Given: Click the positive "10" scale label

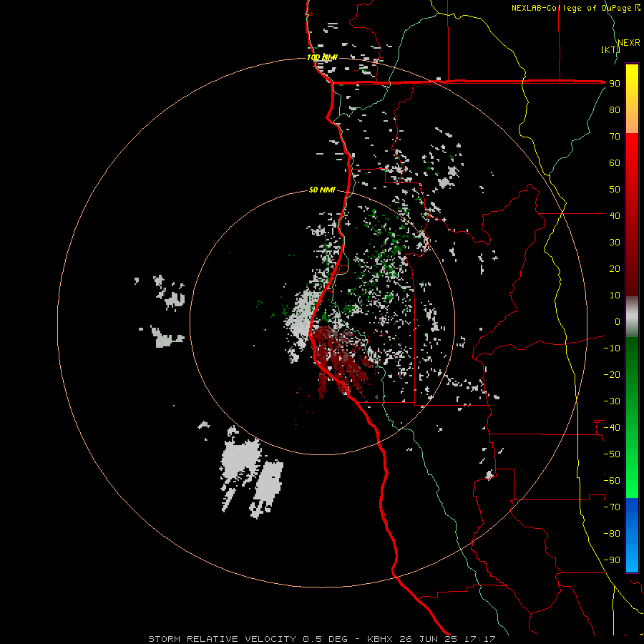Looking at the screenshot, I should 615,296.
